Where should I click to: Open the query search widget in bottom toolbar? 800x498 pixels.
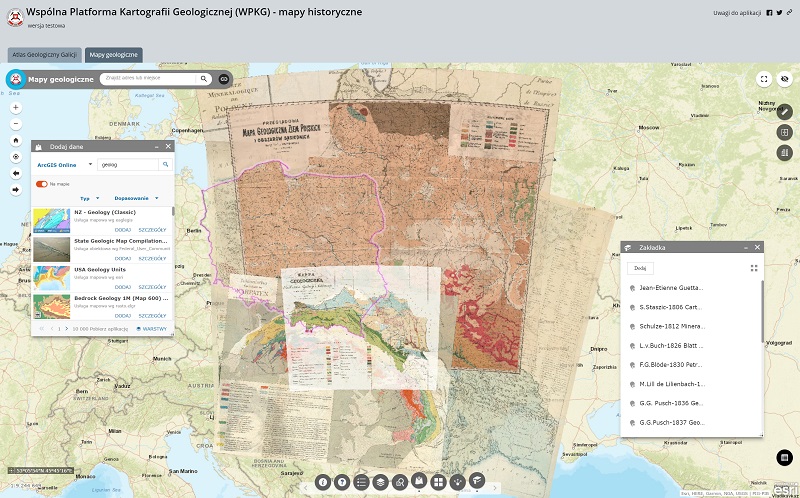(400, 482)
